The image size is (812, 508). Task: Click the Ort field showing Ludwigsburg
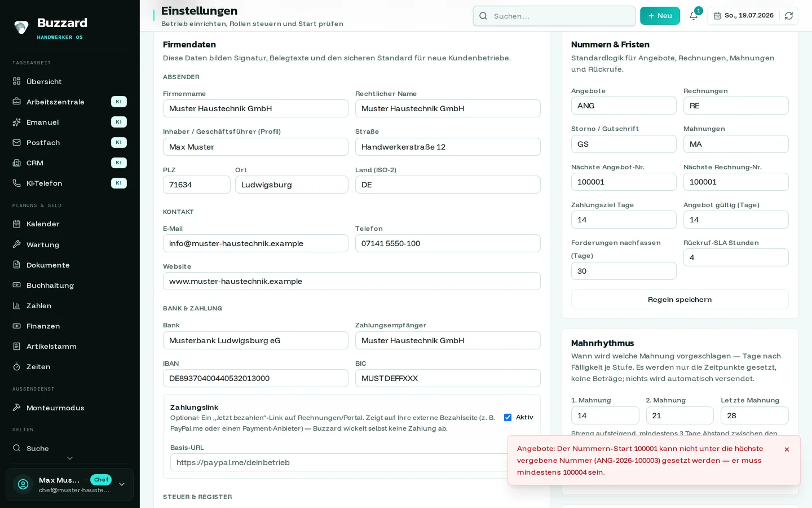(292, 185)
